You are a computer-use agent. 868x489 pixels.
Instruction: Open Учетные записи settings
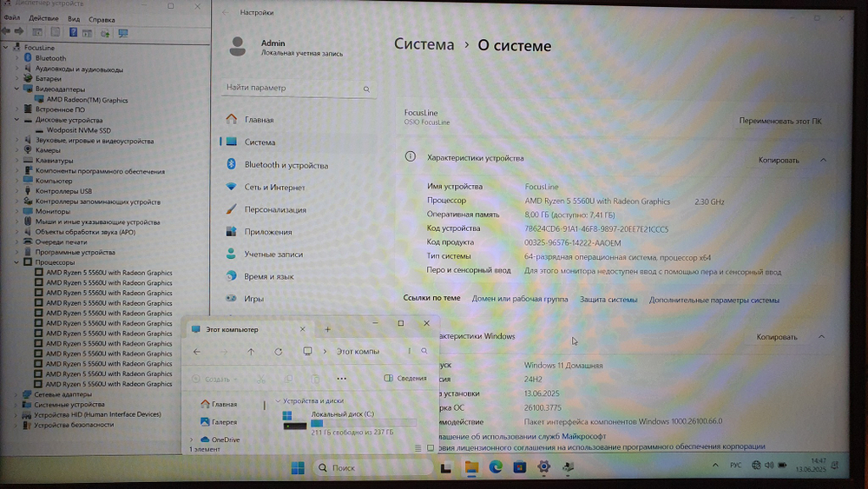pos(273,254)
